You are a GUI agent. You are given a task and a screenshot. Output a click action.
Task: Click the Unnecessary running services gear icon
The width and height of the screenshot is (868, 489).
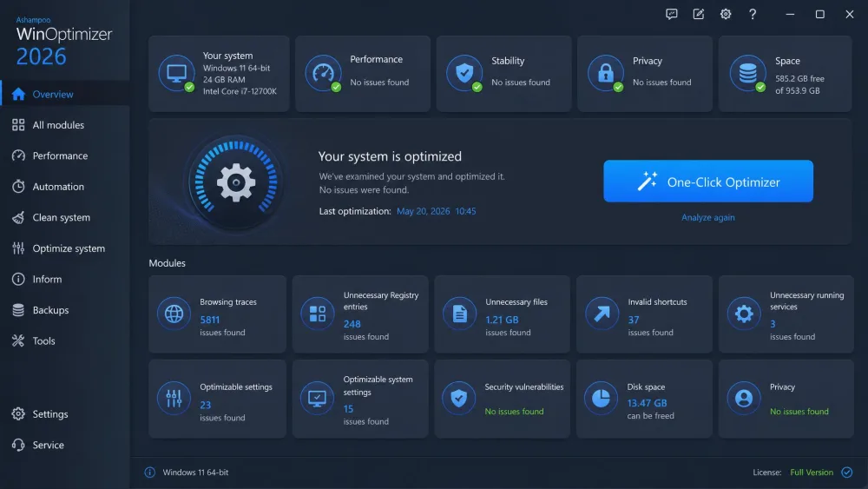tap(744, 314)
